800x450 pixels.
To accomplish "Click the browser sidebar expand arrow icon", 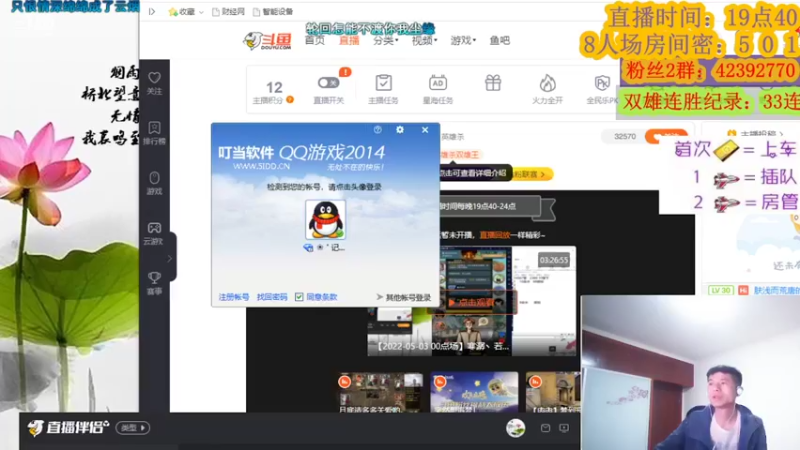I will [x=152, y=11].
